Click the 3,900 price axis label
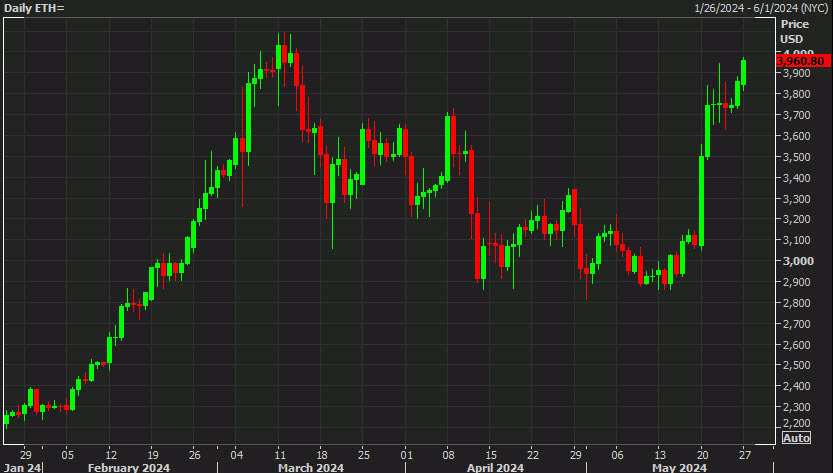833x473 pixels. click(796, 74)
